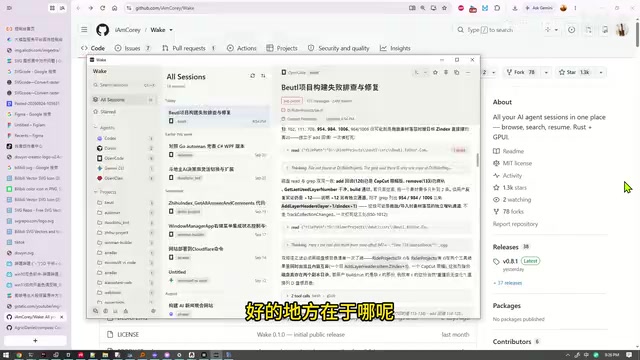This screenshot has height=360, width=640.
Task: Star the Wake repository
Action: click(574, 72)
